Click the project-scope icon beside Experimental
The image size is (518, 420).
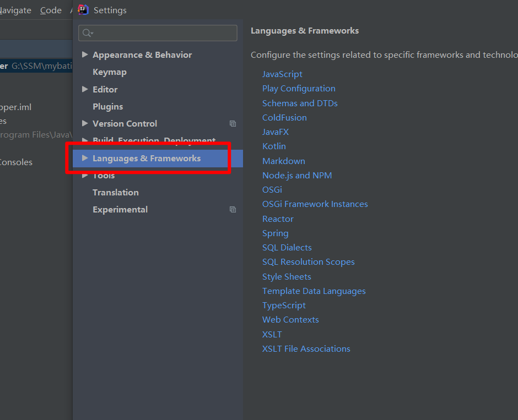(x=233, y=210)
